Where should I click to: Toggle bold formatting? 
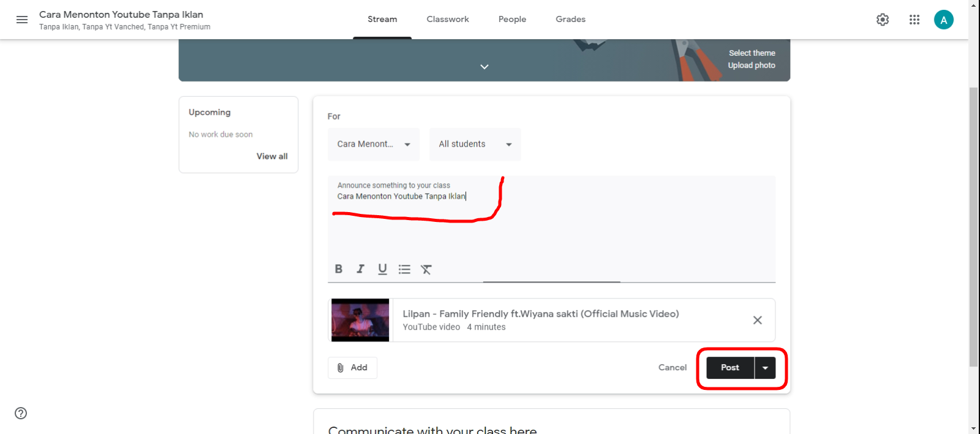pos(339,269)
